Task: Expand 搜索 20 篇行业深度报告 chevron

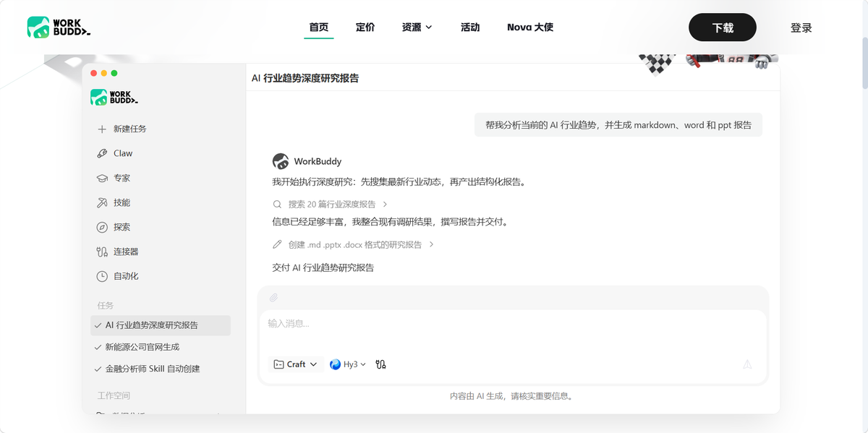Action: (386, 205)
